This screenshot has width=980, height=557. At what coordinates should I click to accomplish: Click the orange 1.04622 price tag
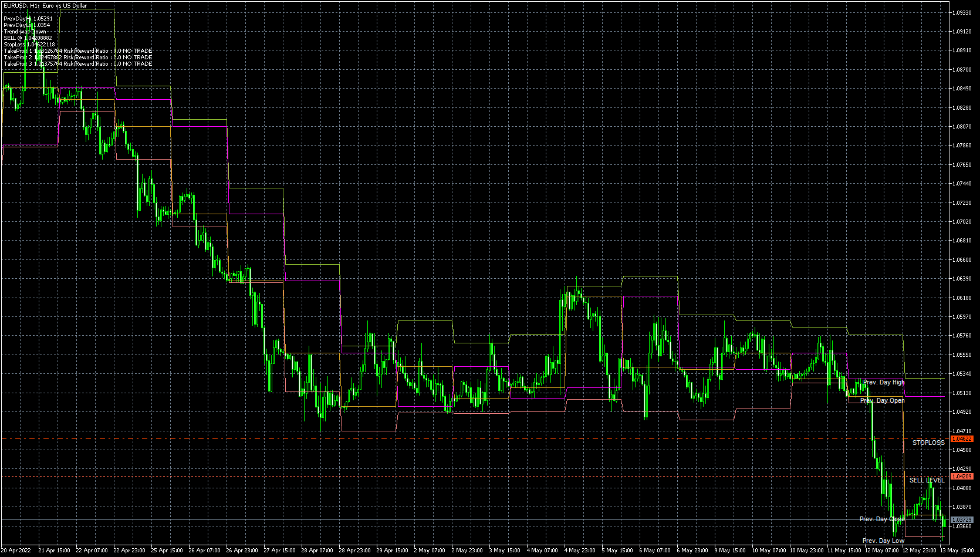pos(962,439)
